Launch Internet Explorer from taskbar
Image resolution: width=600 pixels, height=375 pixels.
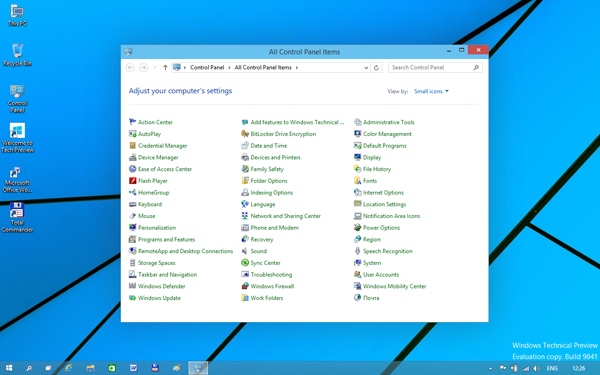[69, 368]
